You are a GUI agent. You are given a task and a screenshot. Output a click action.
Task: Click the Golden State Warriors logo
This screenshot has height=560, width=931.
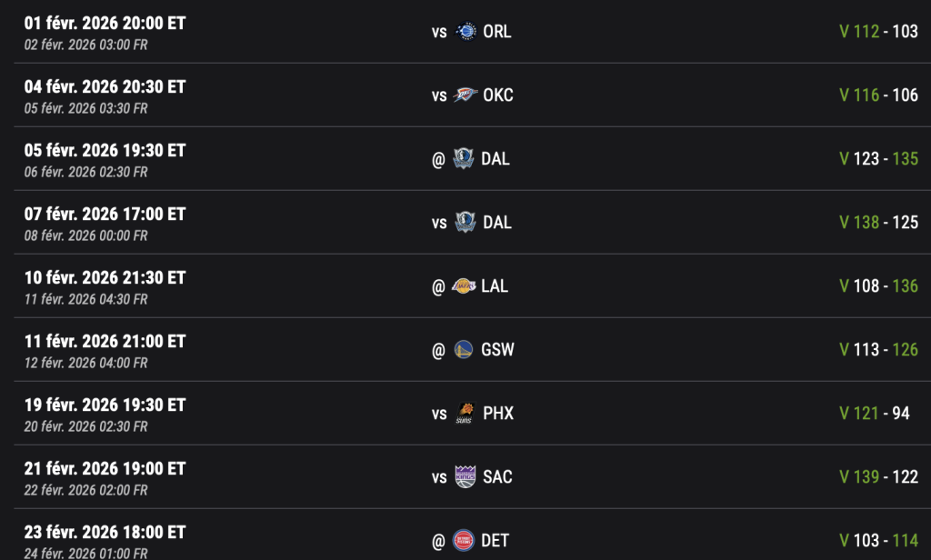pyautogui.click(x=465, y=350)
